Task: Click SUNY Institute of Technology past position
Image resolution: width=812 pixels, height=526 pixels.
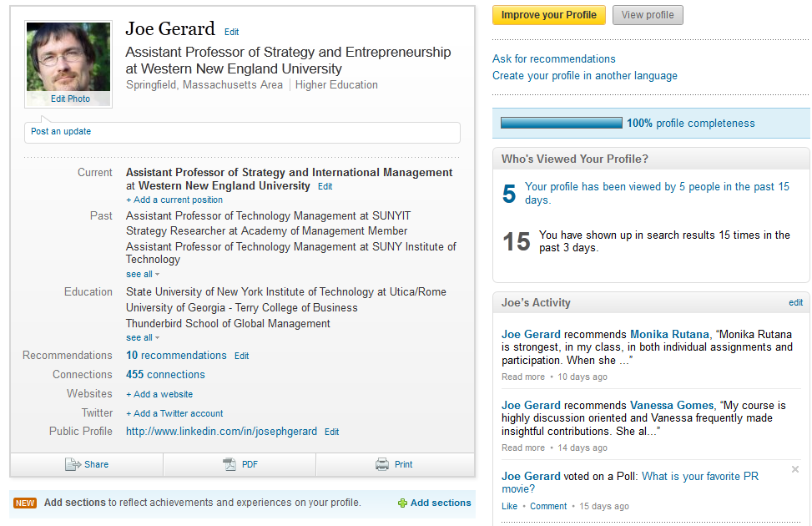Action: [291, 253]
